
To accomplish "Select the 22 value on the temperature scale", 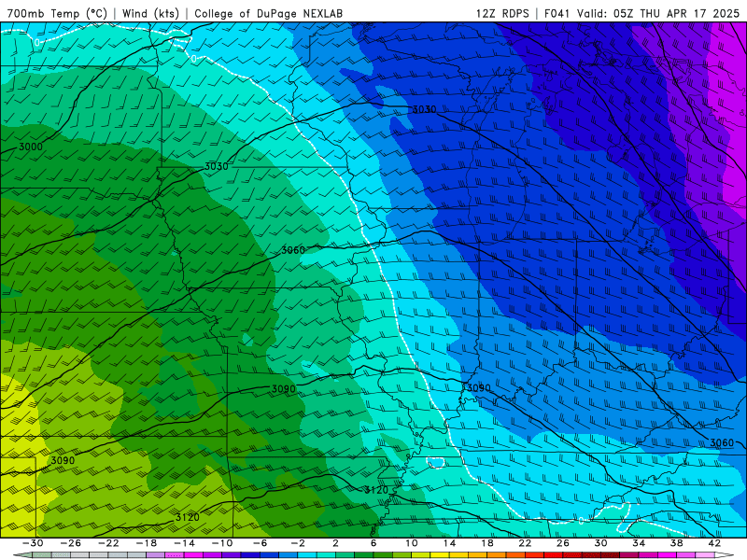I will click(525, 543).
